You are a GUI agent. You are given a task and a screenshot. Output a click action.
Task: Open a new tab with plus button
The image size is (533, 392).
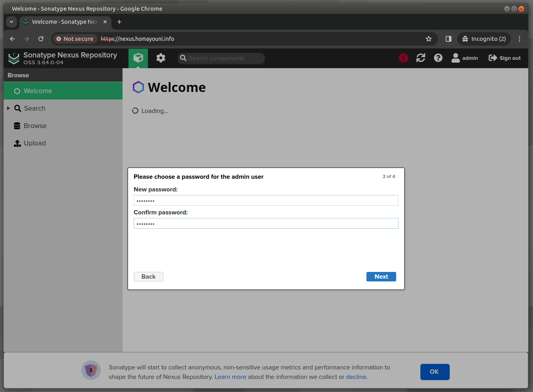119,22
